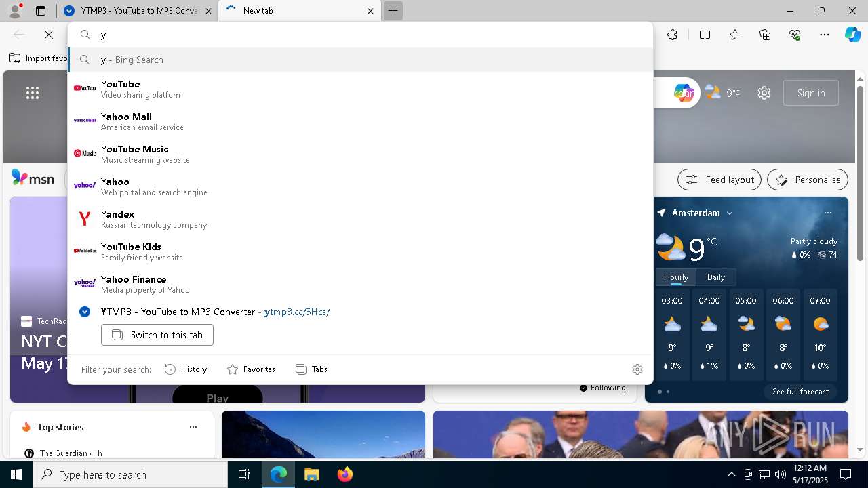Open the Copilot sidebar icon
Screen dimensions: 868x488
pyautogui.click(x=852, y=35)
